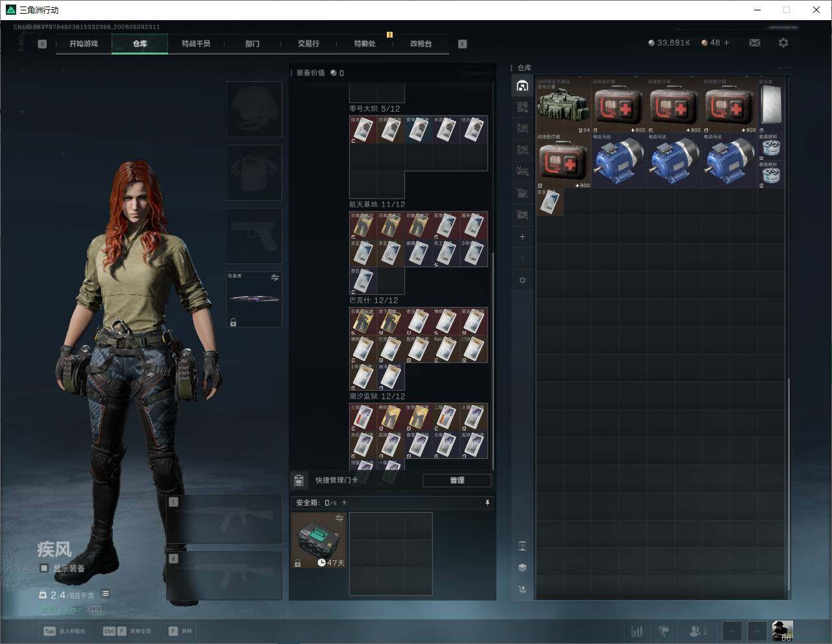Image resolution: width=832 pixels, height=644 pixels.
Task: Go to the 部门 tab
Action: (x=252, y=43)
